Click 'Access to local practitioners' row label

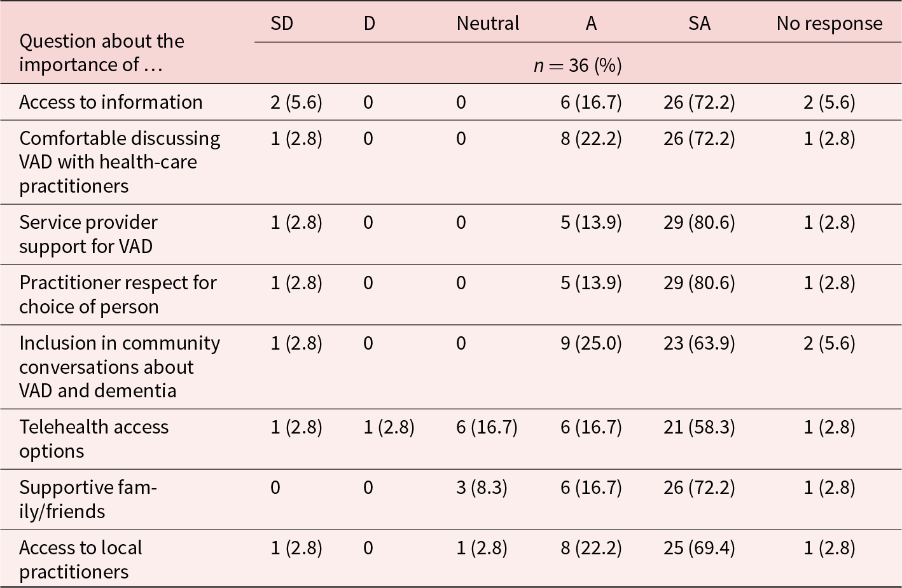(x=81, y=559)
